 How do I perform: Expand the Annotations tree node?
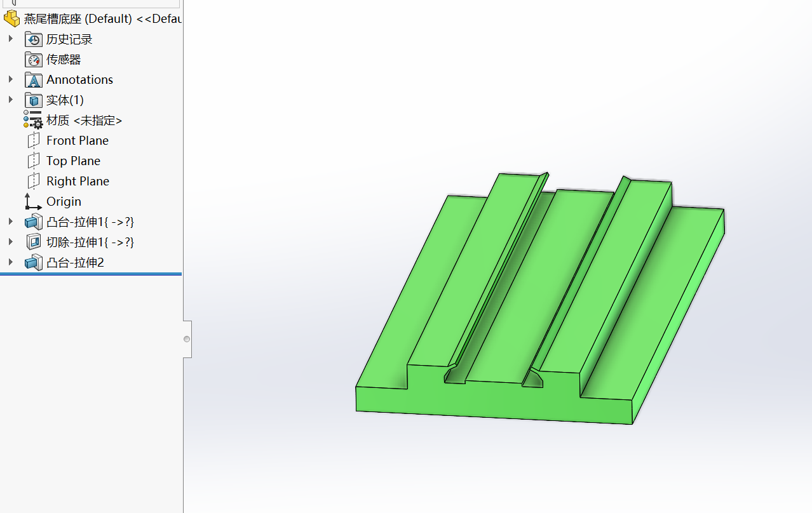pyautogui.click(x=10, y=79)
